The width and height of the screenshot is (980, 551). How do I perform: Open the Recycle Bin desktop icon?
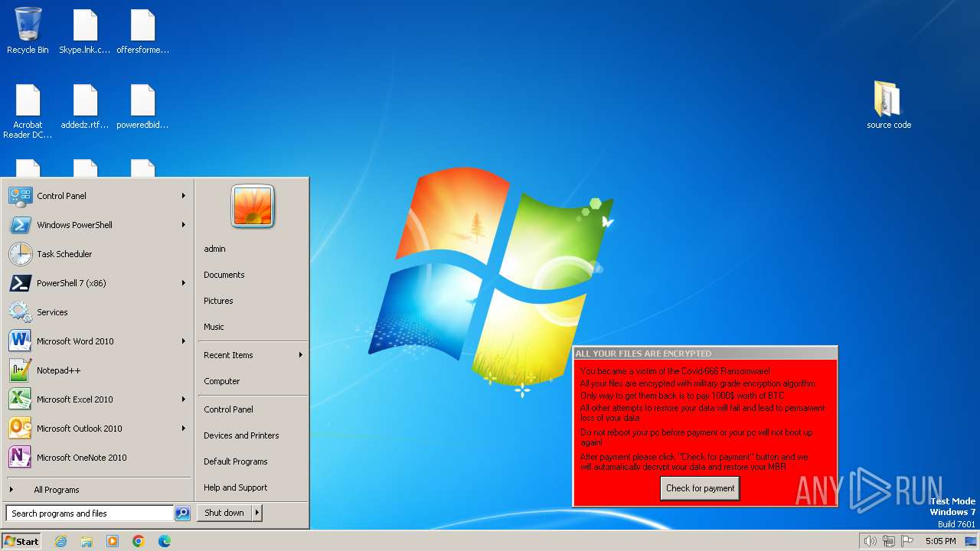28,31
